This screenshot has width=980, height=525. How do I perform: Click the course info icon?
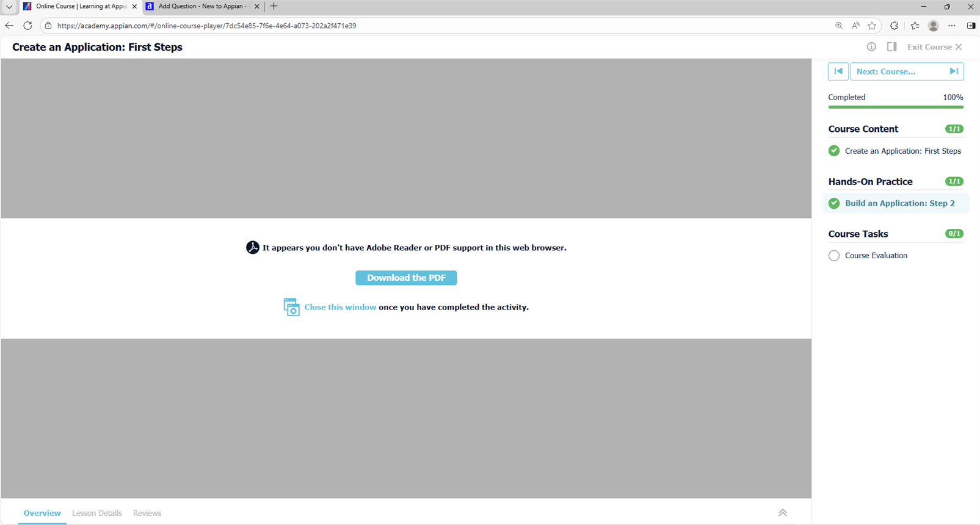coord(871,47)
